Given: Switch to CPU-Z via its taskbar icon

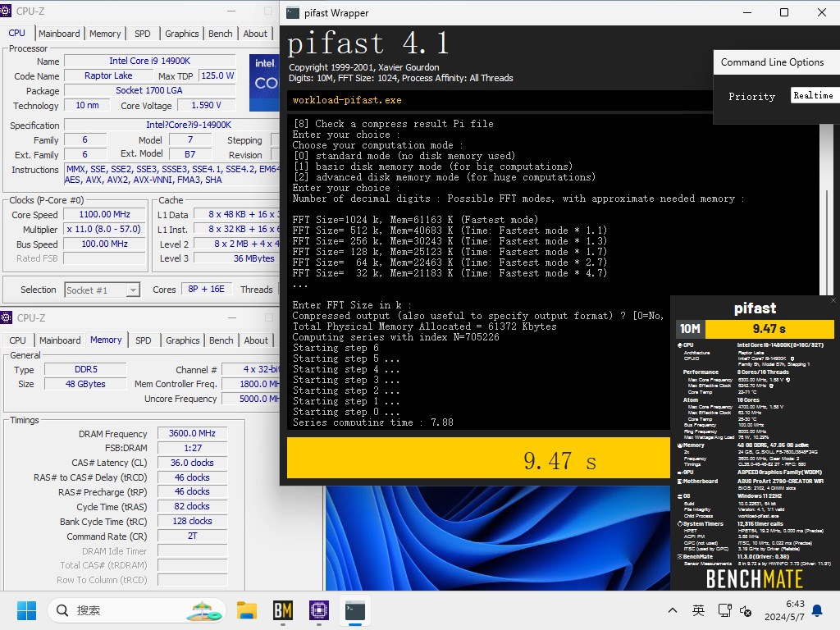Looking at the screenshot, I should pos(319,610).
